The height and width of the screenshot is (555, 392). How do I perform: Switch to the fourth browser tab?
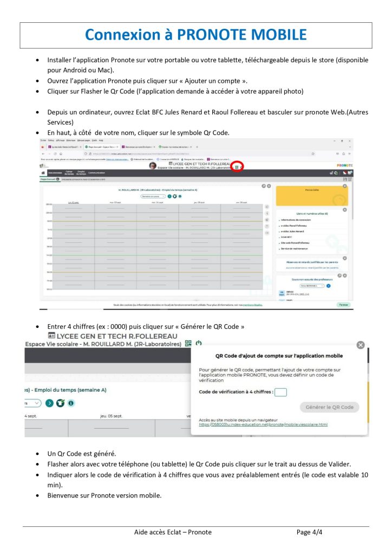175,146
